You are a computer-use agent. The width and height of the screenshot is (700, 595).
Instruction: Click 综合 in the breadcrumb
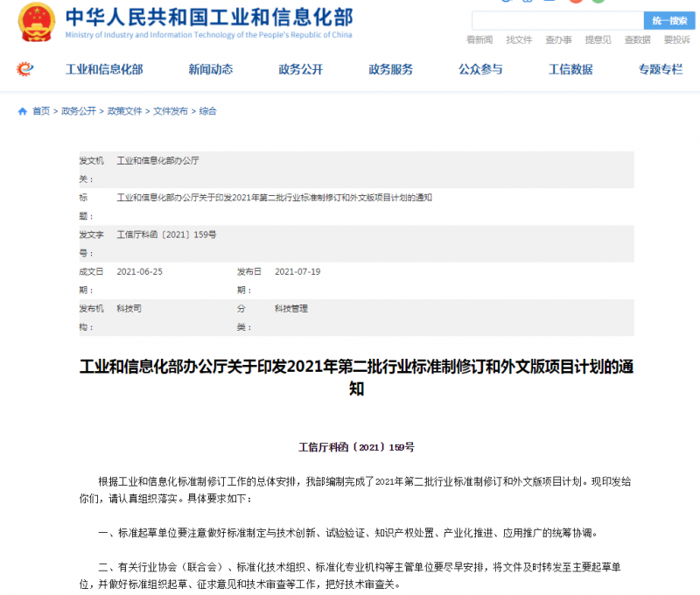pyautogui.click(x=207, y=111)
